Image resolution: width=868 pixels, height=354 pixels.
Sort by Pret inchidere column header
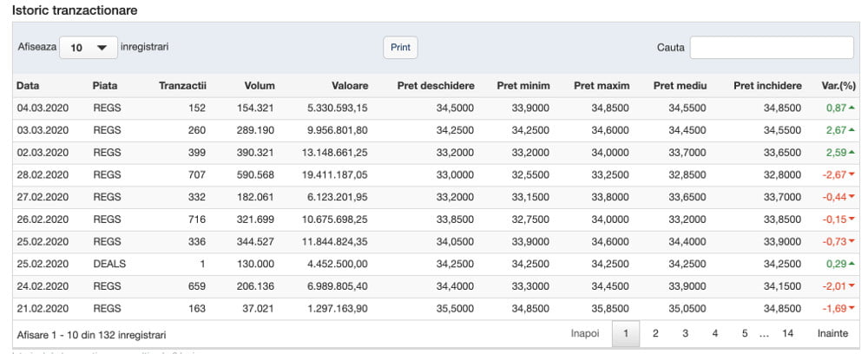tap(767, 86)
